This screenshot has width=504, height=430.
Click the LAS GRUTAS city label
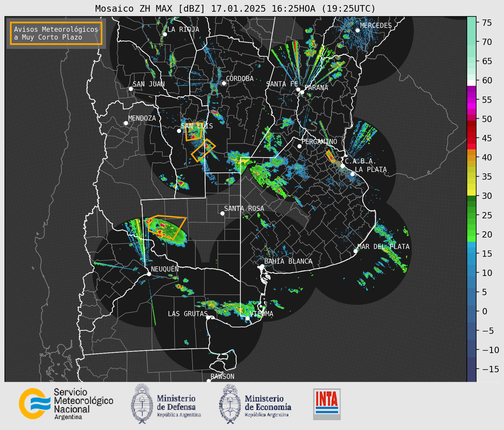[188, 314]
